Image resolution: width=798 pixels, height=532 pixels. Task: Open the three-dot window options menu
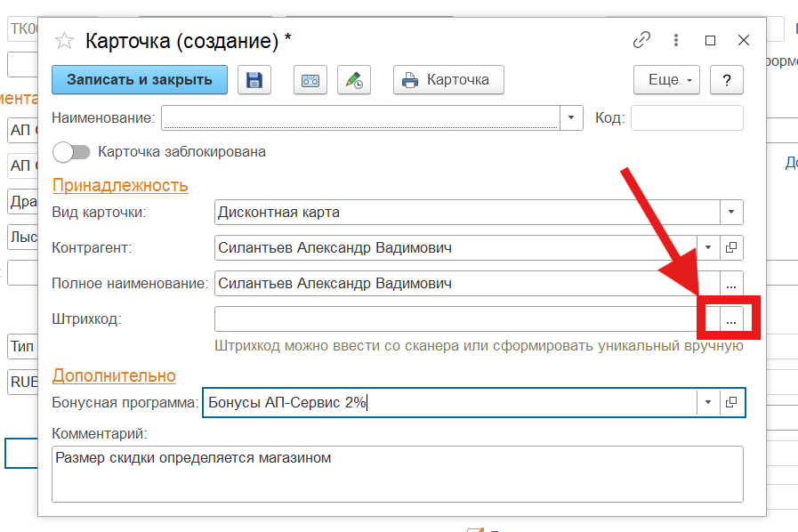(676, 40)
